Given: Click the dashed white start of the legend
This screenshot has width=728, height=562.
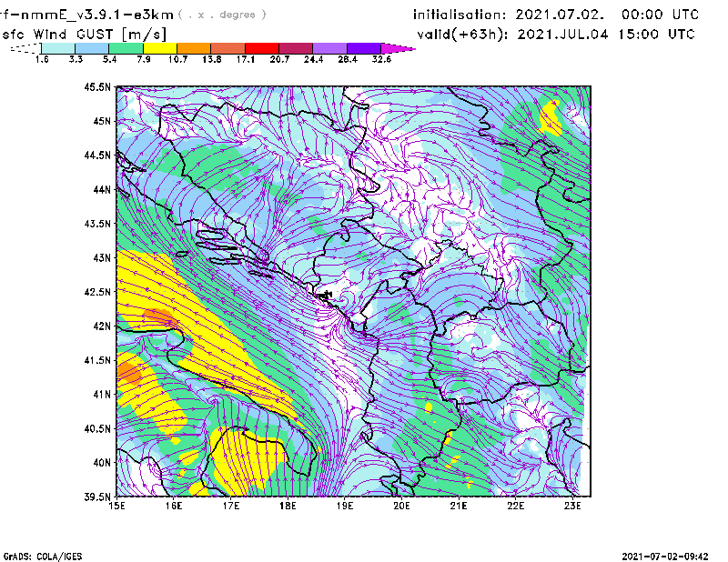Looking at the screenshot, I should pos(25,48).
